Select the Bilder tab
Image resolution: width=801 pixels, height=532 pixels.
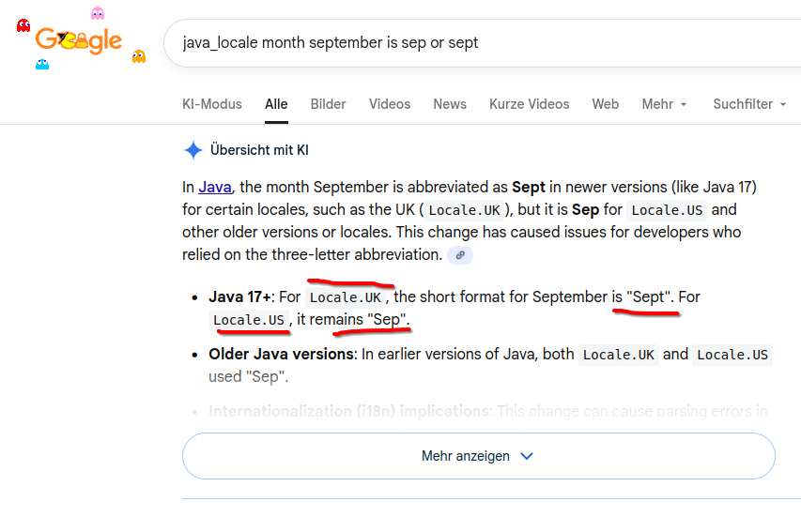pos(328,104)
